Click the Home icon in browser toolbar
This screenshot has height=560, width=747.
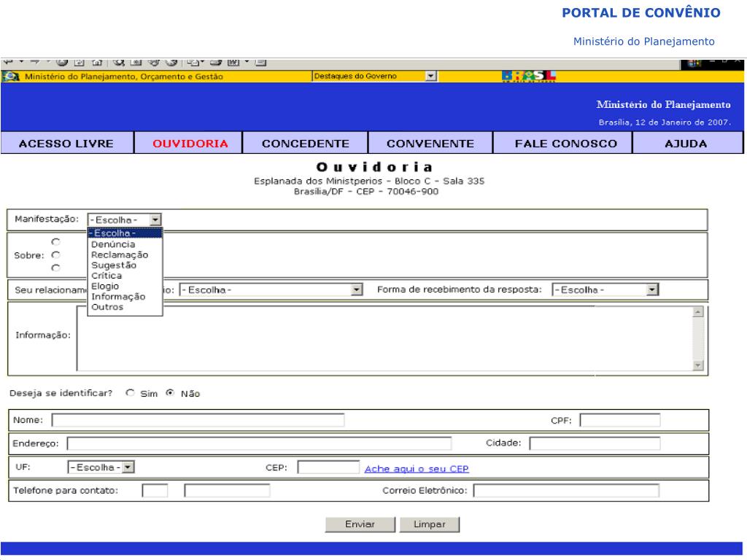(x=97, y=63)
